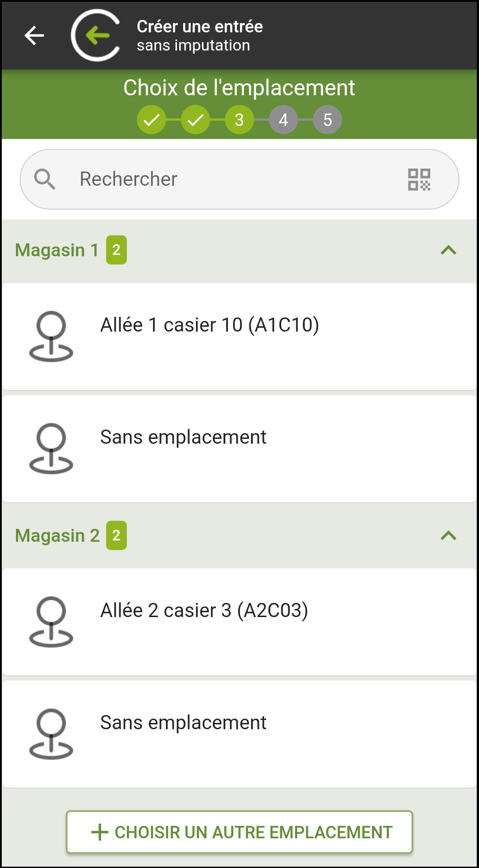The image size is (479, 868).
Task: Select location Allée 1 casier 10 (A1C10)
Action: coord(239,337)
